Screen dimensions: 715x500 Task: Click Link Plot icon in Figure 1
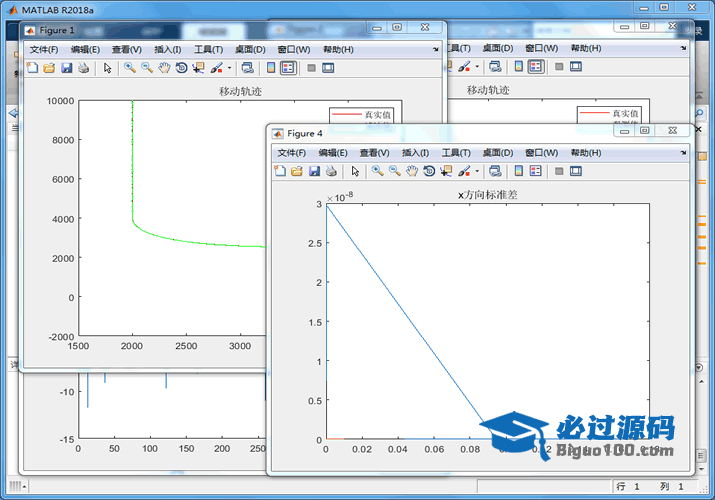click(248, 68)
